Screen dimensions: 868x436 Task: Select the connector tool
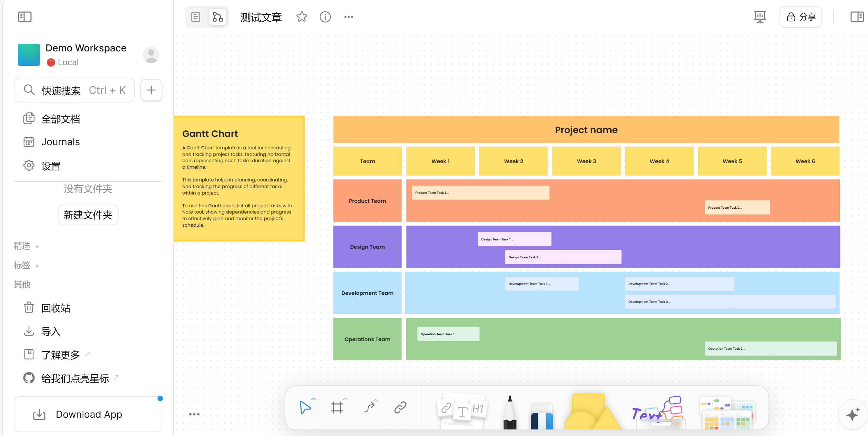tap(369, 407)
